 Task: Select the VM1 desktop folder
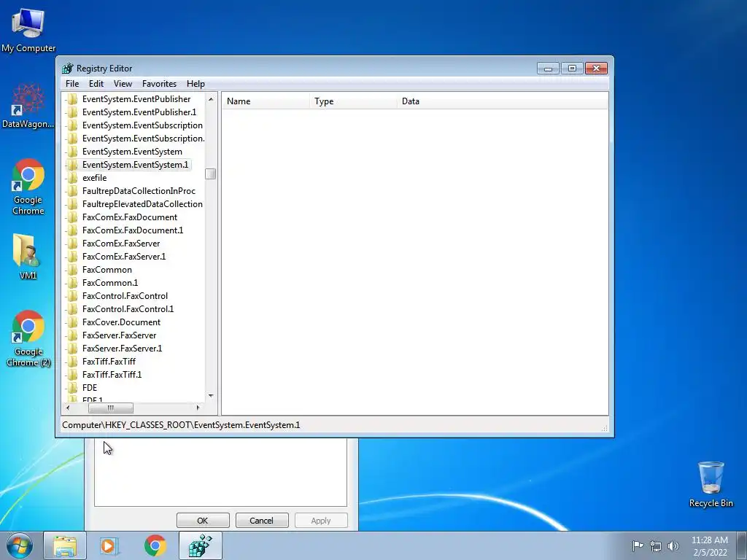tap(28, 256)
